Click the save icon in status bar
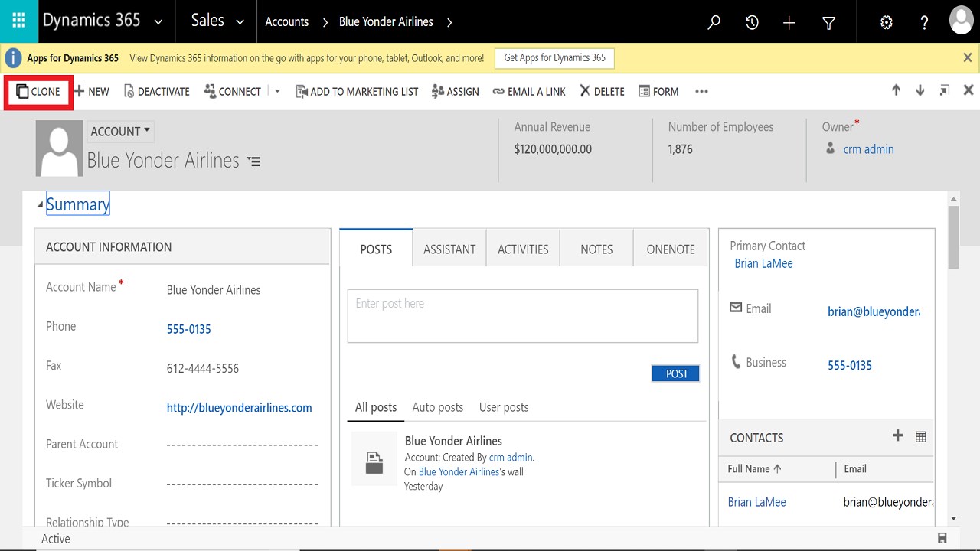The height and width of the screenshot is (551, 980). tap(942, 539)
